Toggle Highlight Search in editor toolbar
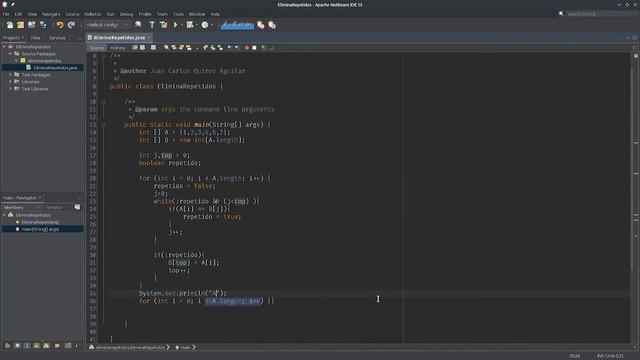 [x=189, y=48]
